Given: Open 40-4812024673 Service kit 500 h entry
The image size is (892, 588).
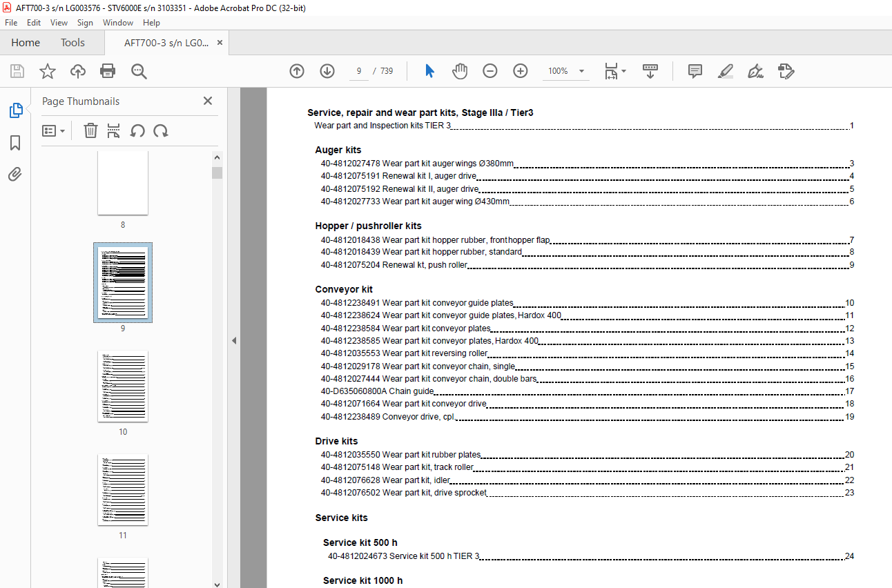Looking at the screenshot, I should coord(591,556).
